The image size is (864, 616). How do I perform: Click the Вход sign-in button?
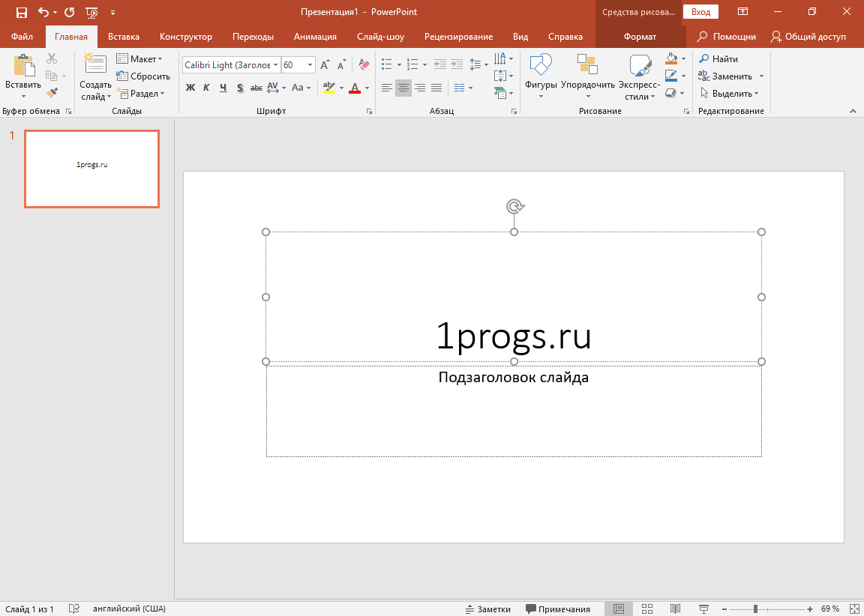point(700,12)
